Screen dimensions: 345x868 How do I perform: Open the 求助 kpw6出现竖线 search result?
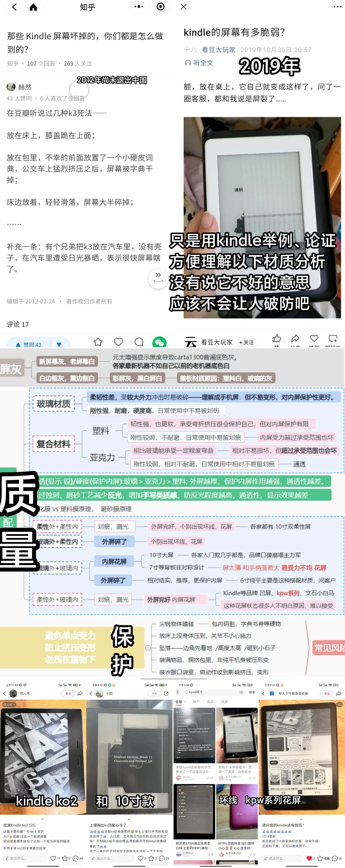[194, 744]
